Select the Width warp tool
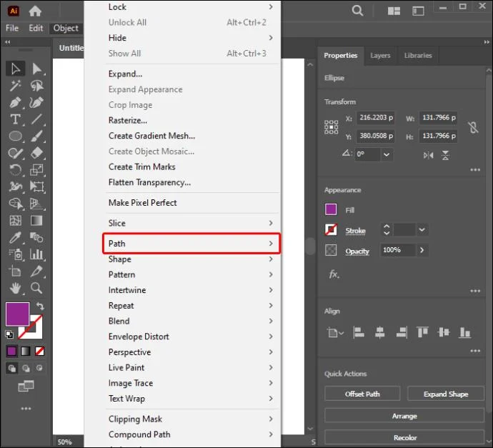493x448 pixels. [16, 186]
